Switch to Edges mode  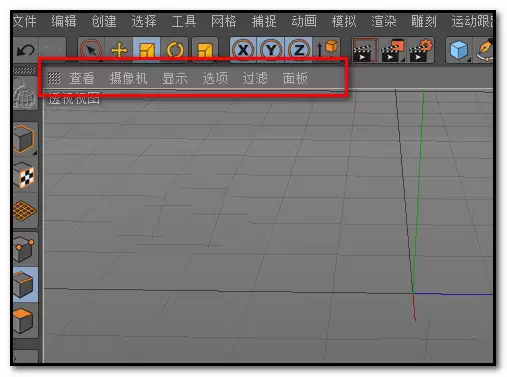pos(25,284)
